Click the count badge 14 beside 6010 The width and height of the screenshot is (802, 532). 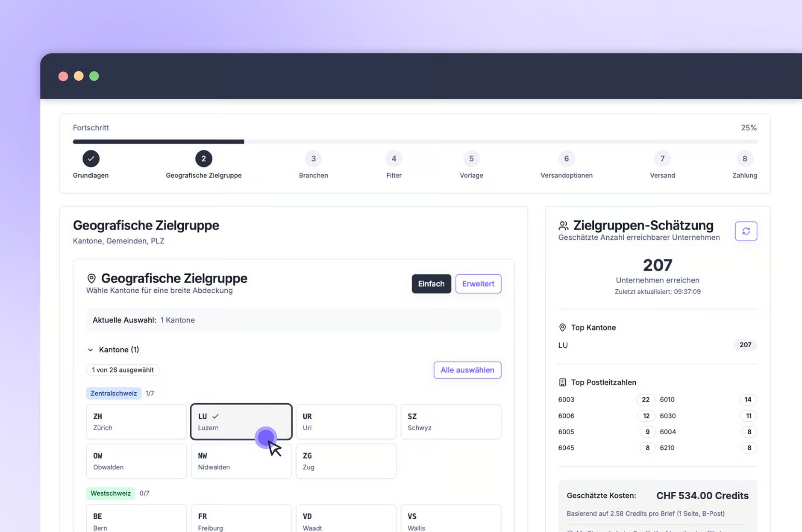coord(748,400)
